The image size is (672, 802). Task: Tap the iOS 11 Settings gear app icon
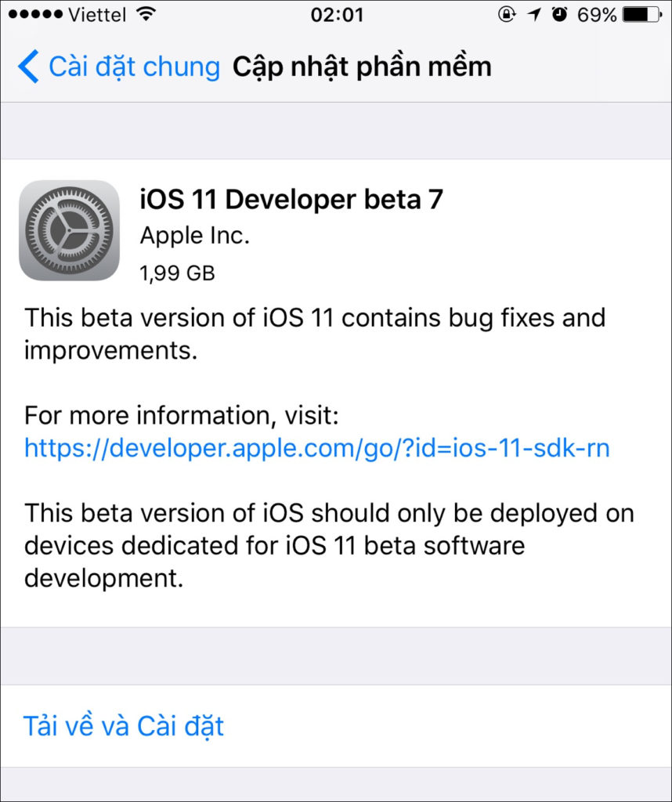tap(70, 231)
